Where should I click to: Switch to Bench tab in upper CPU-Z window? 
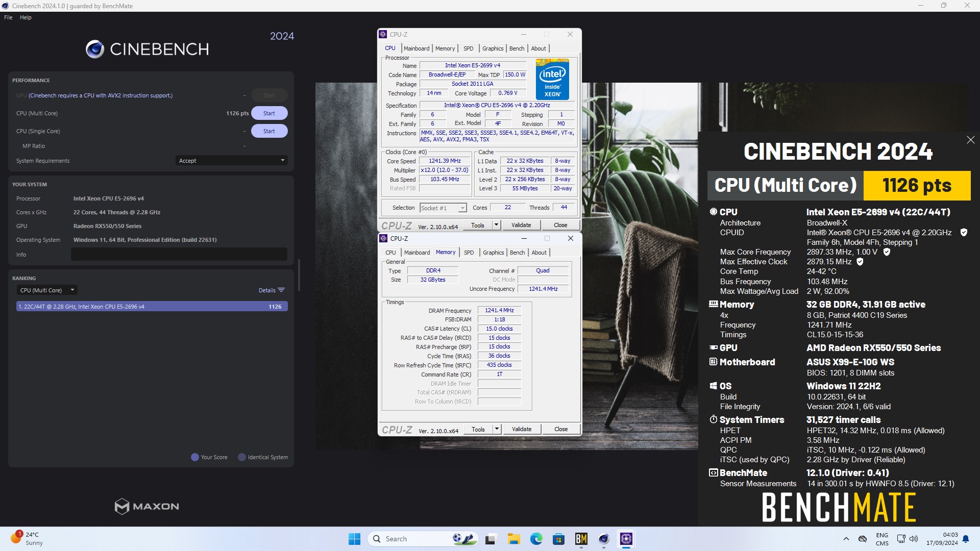pyautogui.click(x=517, y=48)
